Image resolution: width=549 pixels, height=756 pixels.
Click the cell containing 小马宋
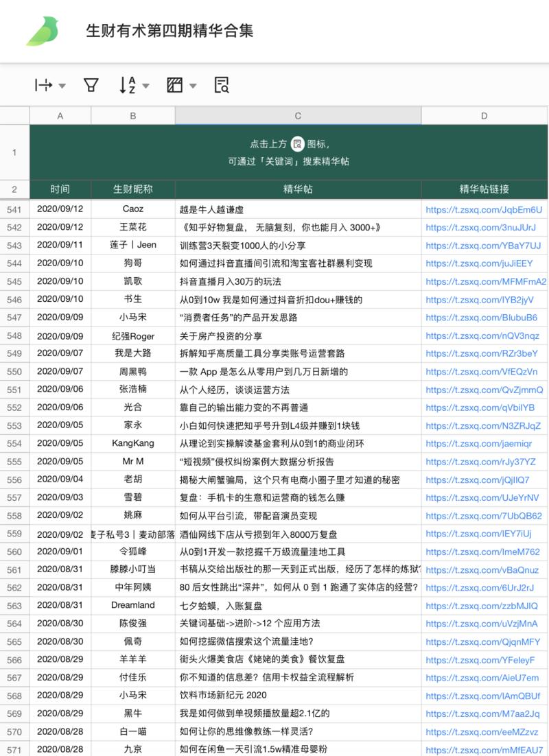click(x=133, y=318)
